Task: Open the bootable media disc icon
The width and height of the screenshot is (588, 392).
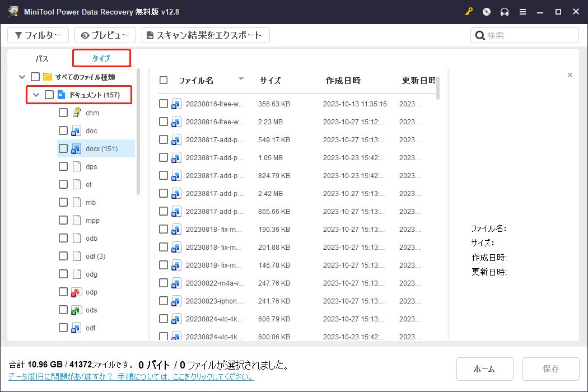Action: 487,11
